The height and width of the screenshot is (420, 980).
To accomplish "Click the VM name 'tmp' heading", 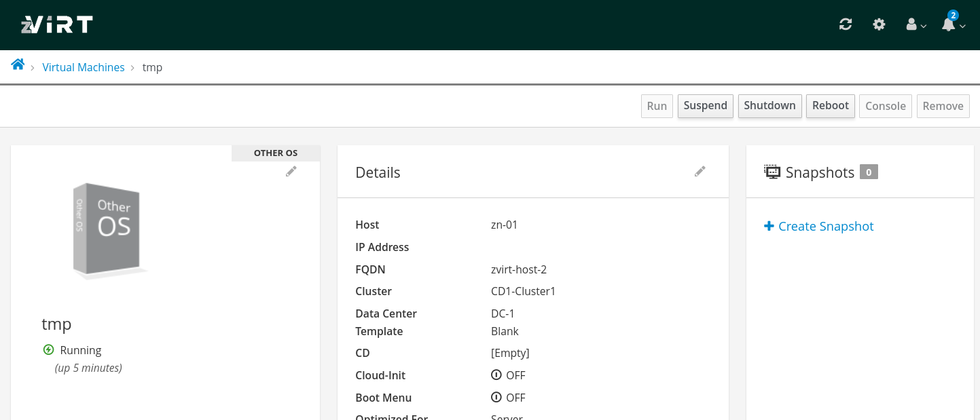I will 56,324.
